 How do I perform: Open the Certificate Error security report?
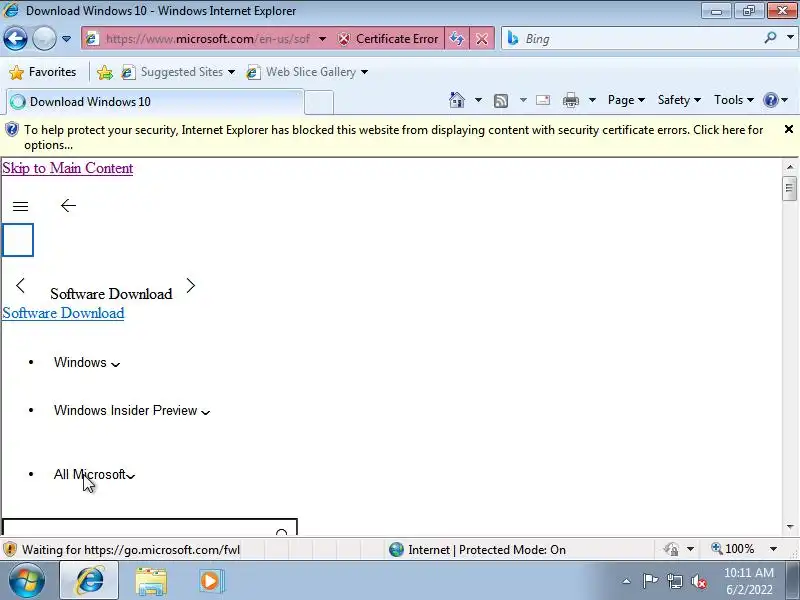point(388,39)
